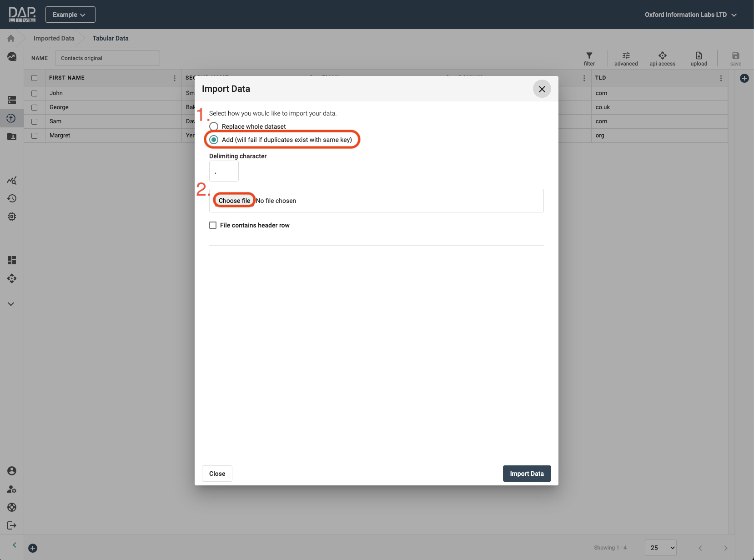
Task: Click the Delimiting character input field
Action: pyautogui.click(x=224, y=172)
